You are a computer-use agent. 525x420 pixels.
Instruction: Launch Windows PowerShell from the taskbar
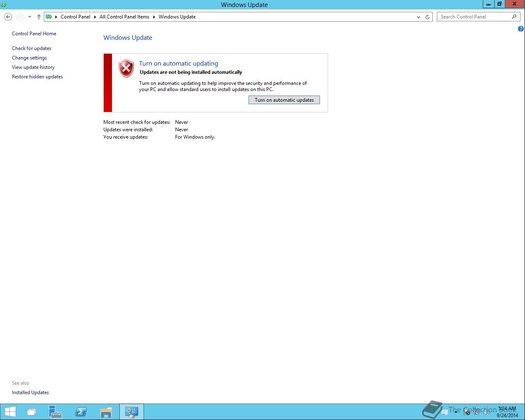click(x=81, y=412)
